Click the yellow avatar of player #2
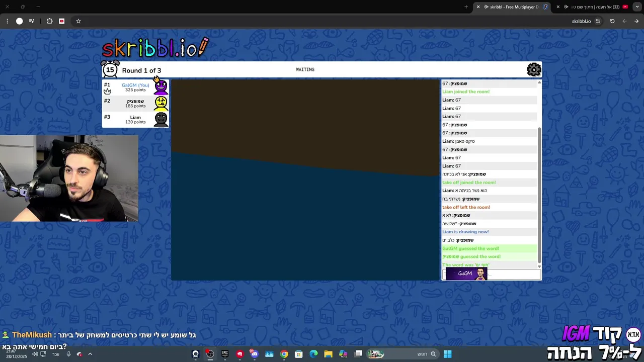 (x=161, y=103)
